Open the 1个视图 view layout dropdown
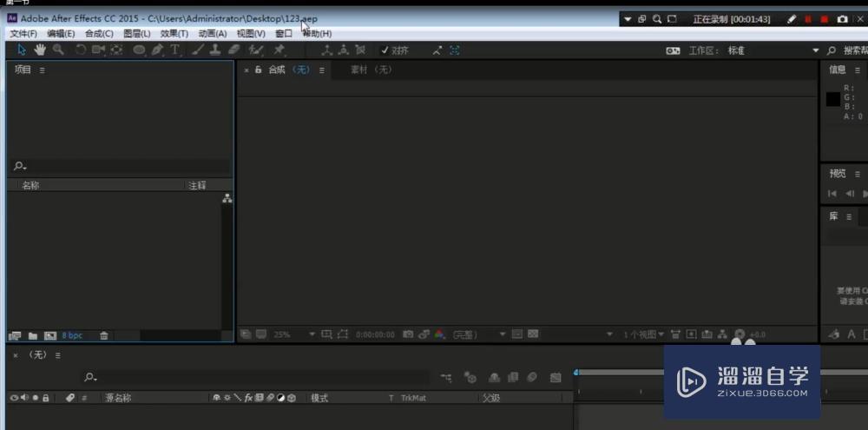 (x=643, y=334)
